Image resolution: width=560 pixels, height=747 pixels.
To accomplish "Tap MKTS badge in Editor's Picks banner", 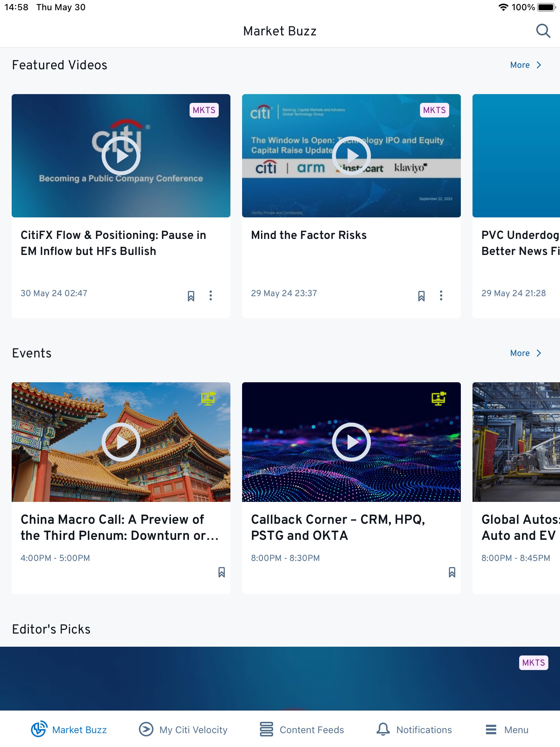I will [x=534, y=663].
